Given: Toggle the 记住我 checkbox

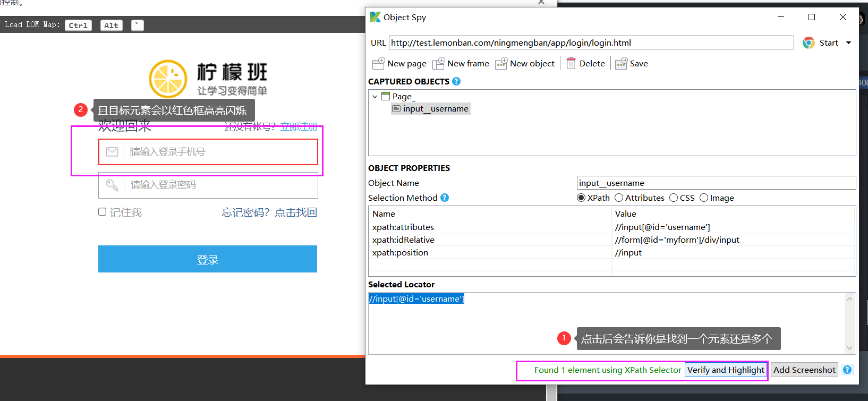Looking at the screenshot, I should tap(103, 212).
